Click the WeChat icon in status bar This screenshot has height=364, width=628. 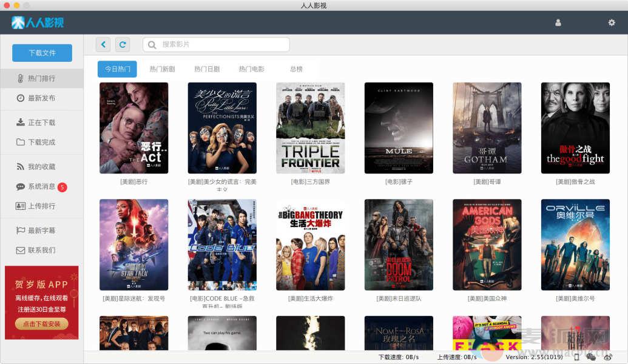[591, 357]
